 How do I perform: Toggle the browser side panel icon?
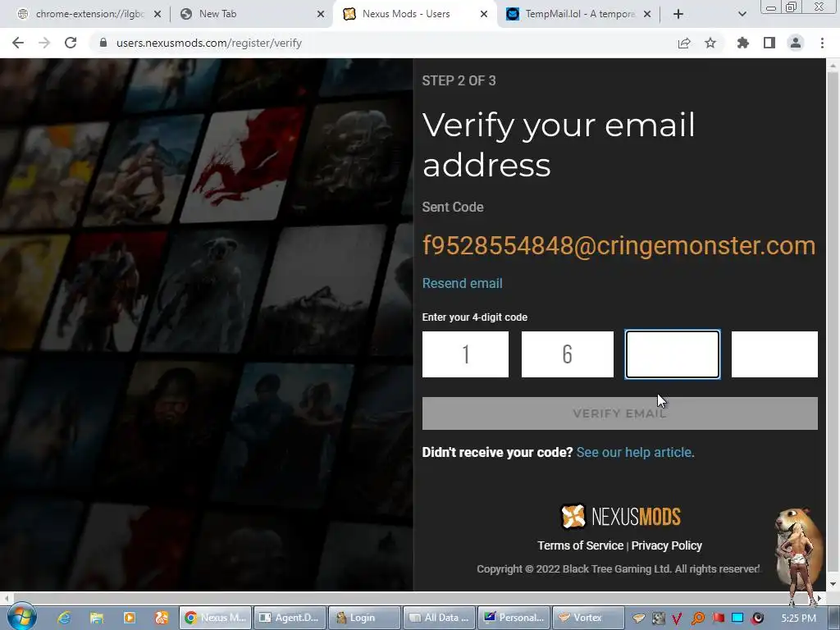[x=769, y=43]
